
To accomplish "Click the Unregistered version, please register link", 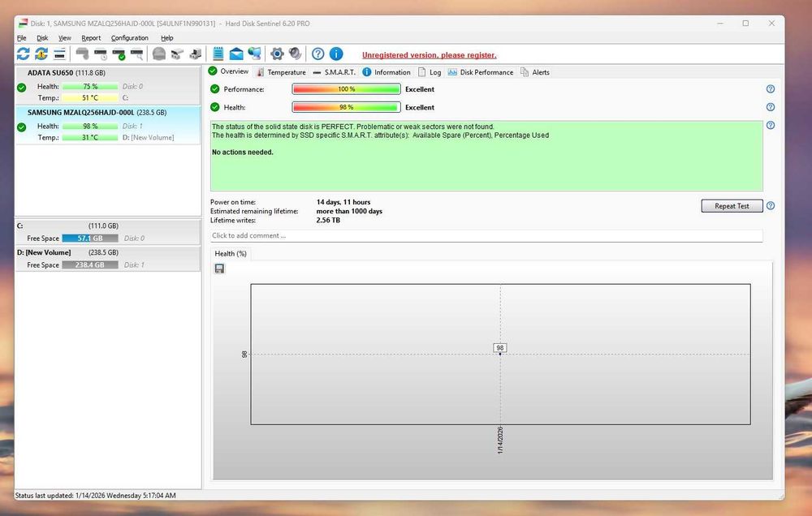I will click(429, 55).
